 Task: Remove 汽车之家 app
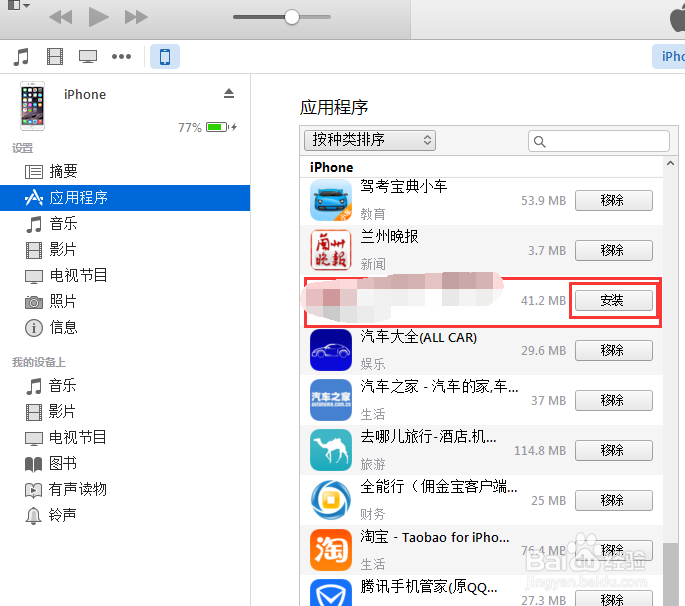(614, 401)
